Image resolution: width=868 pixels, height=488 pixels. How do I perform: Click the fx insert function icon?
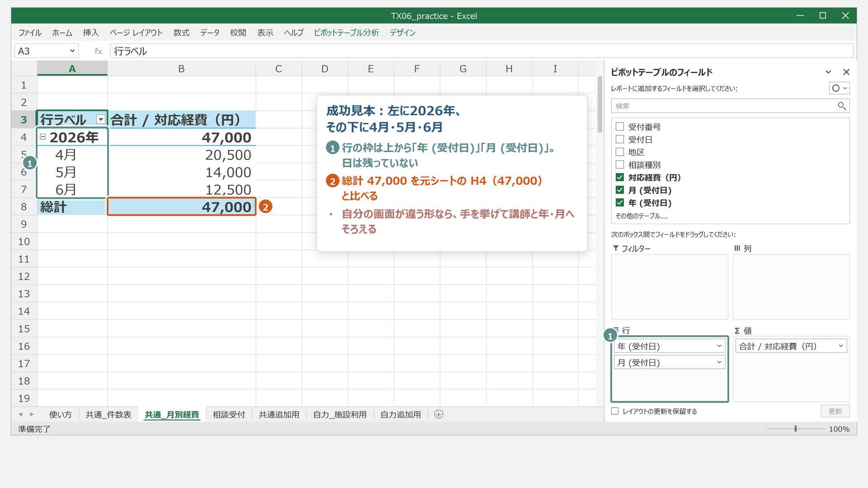pyautogui.click(x=98, y=51)
